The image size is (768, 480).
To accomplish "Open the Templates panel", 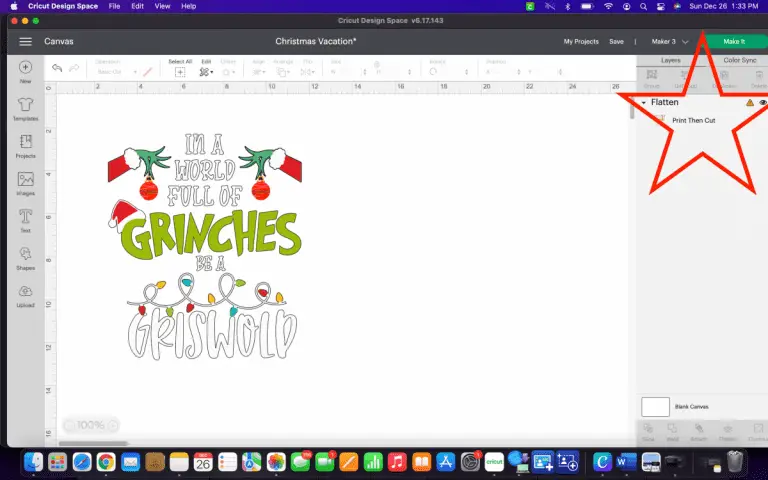I will (x=25, y=105).
